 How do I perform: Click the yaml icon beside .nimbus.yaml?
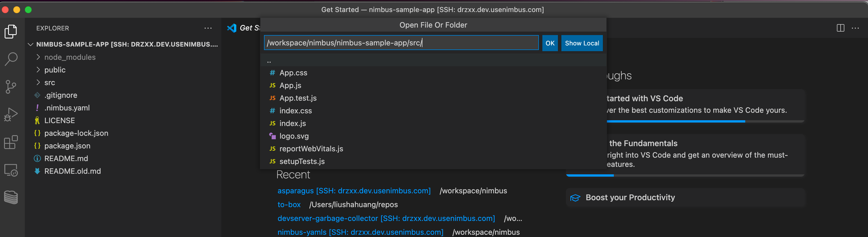pyautogui.click(x=37, y=108)
